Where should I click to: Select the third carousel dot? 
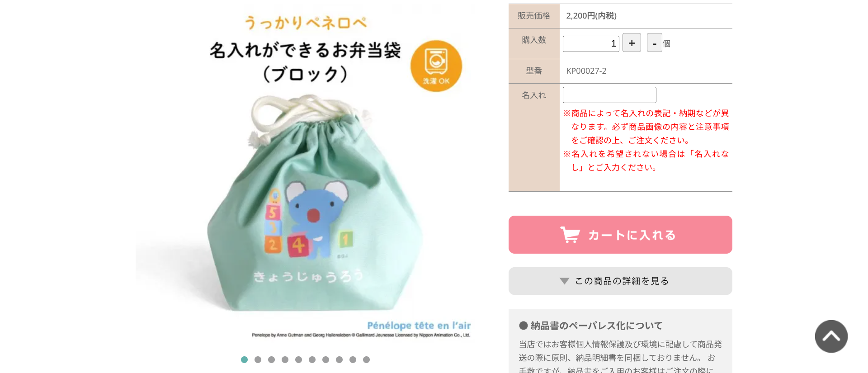(x=271, y=359)
